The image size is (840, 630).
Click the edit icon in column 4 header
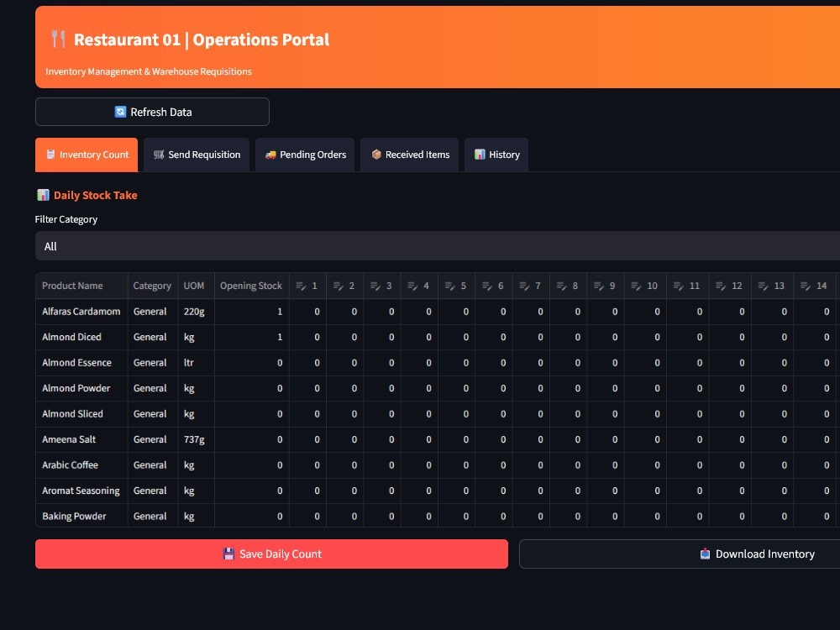(x=412, y=286)
